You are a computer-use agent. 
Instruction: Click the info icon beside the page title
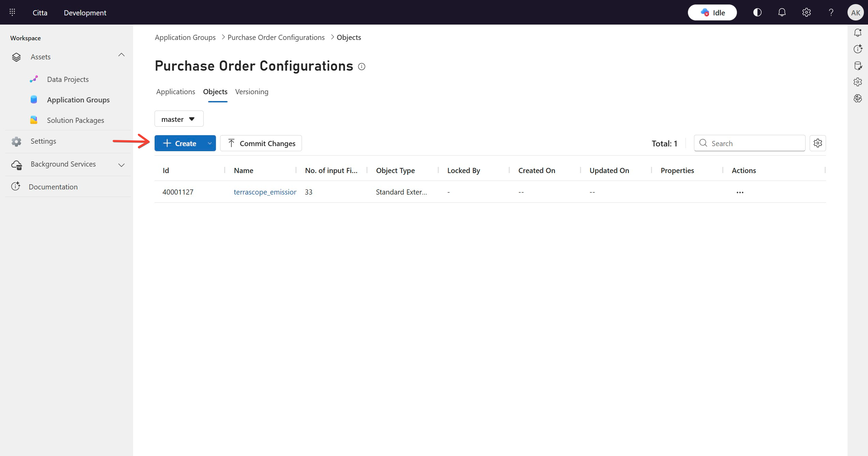pyautogui.click(x=362, y=67)
